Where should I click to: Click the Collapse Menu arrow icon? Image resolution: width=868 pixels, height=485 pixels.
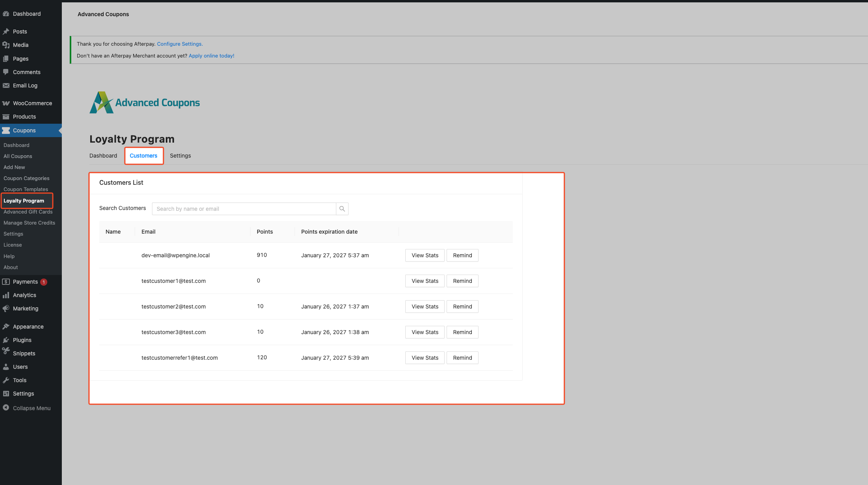pyautogui.click(x=6, y=408)
